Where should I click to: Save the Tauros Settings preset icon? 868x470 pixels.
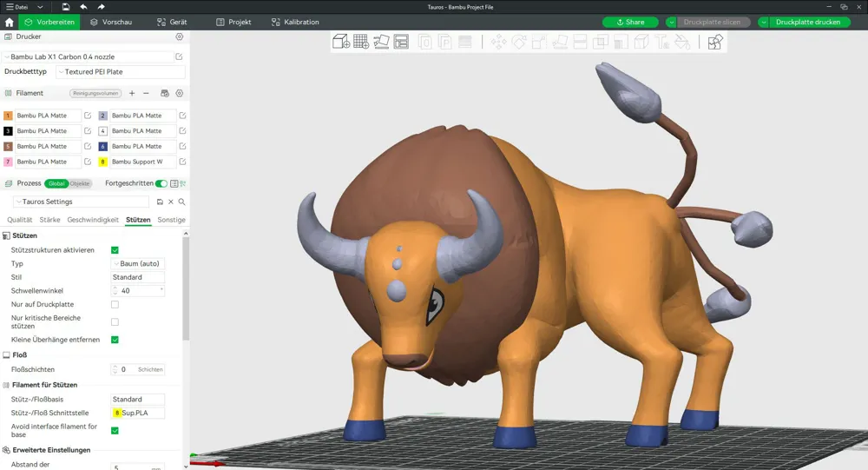click(x=160, y=202)
